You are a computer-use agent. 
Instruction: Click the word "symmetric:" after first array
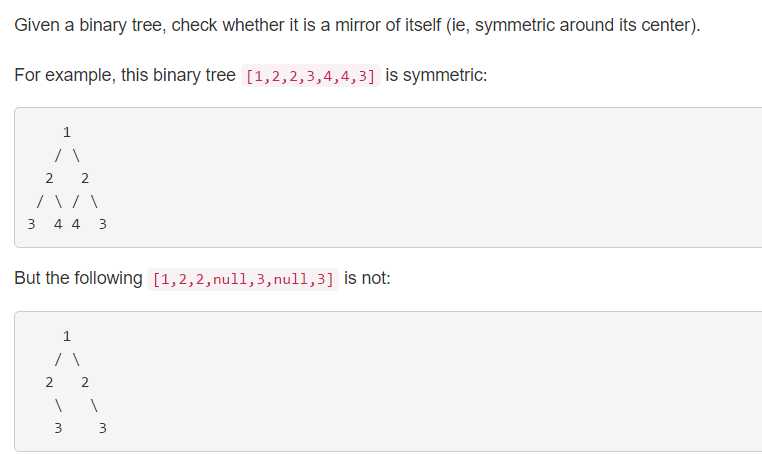[445, 75]
